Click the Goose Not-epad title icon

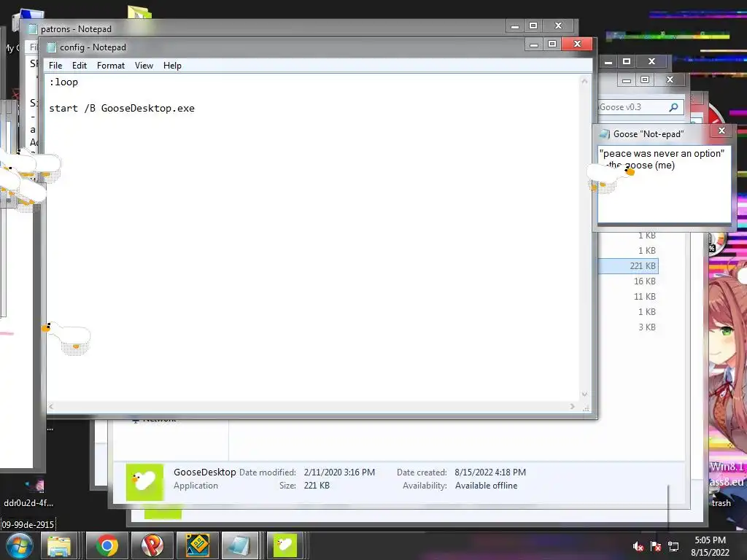coord(605,134)
